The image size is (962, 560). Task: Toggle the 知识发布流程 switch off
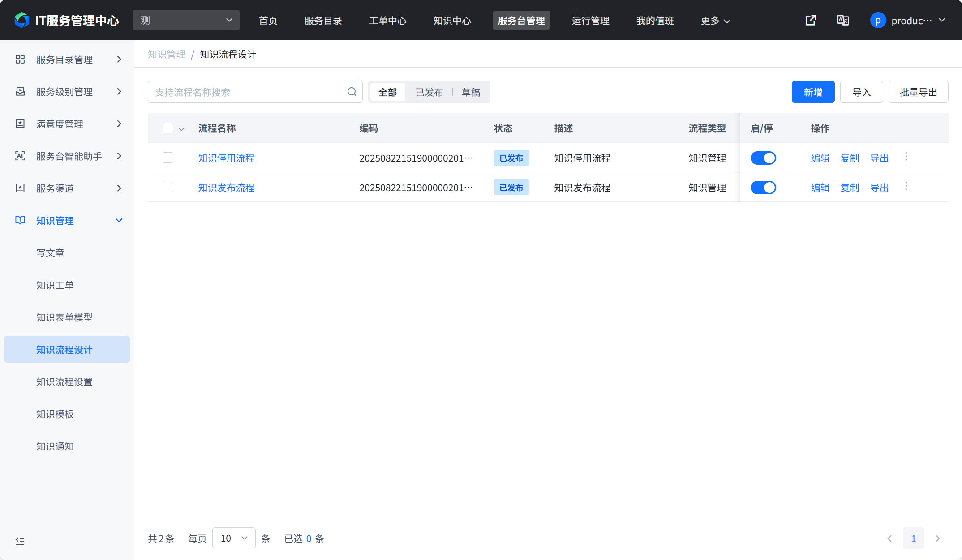(763, 188)
